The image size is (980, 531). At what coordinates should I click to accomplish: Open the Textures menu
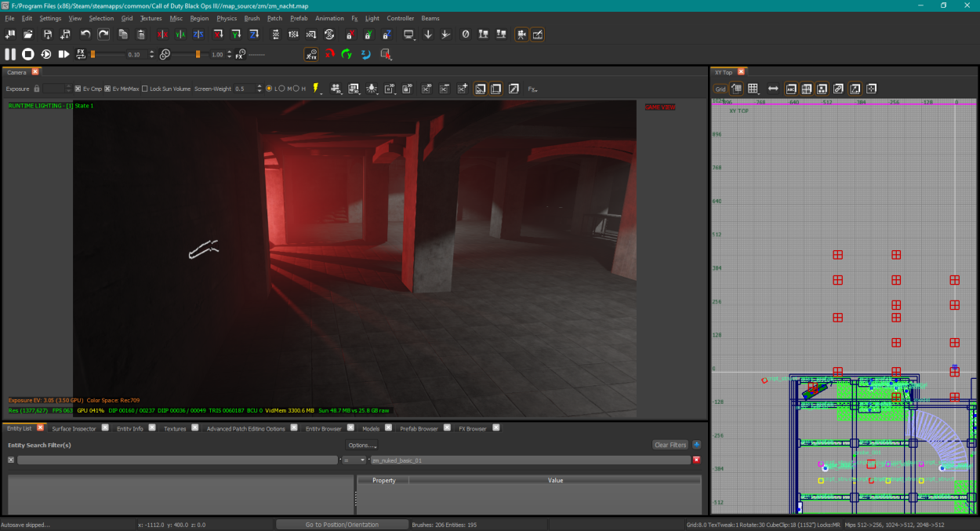pos(151,18)
